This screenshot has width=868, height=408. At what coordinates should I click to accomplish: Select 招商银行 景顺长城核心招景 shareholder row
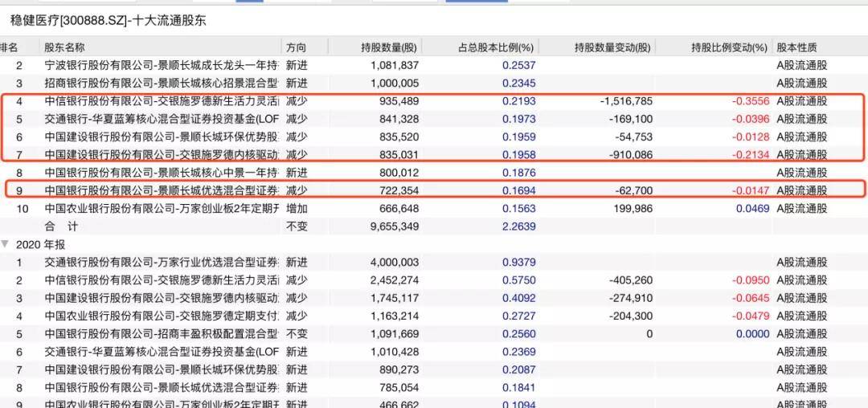click(161, 83)
